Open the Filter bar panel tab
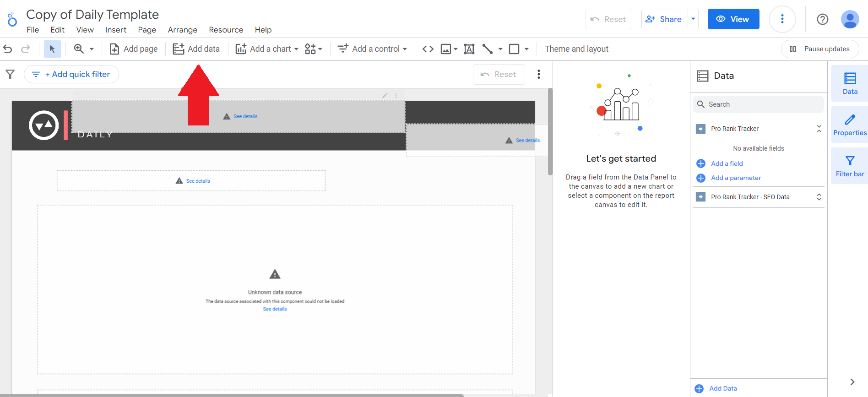 [850, 166]
